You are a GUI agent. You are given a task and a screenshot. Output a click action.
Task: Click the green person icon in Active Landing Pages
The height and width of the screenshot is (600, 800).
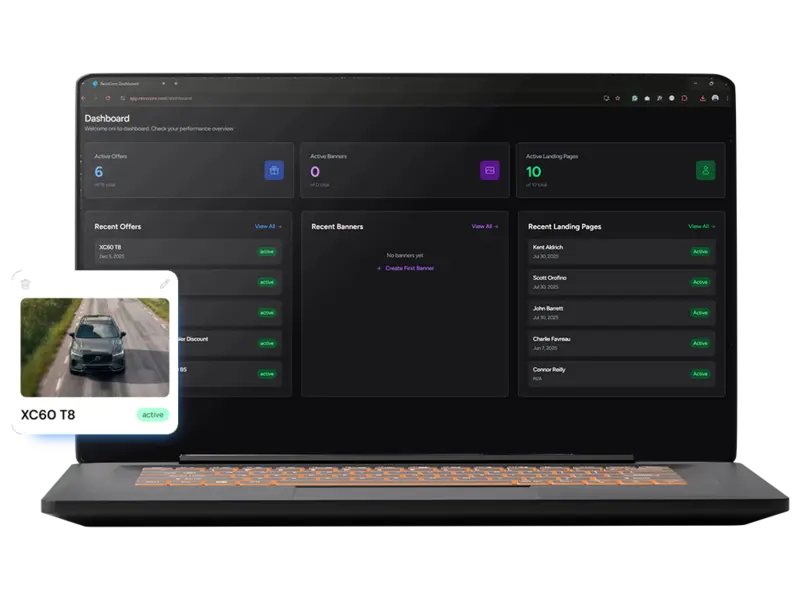pos(705,171)
